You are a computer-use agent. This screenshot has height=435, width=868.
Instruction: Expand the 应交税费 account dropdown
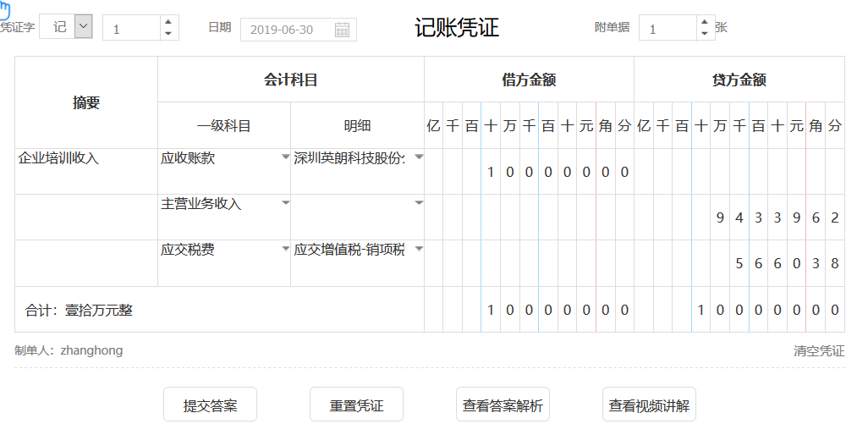click(285, 249)
